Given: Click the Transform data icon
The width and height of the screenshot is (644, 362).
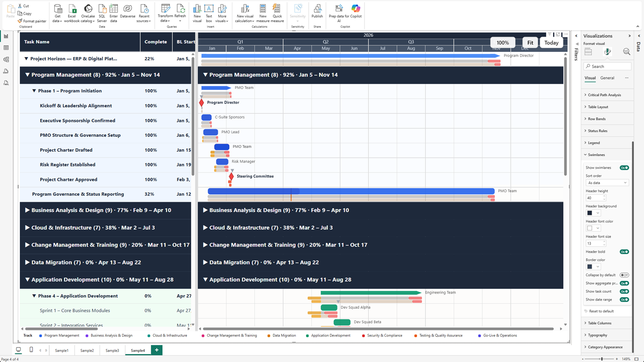Looking at the screenshot, I should point(165,13).
